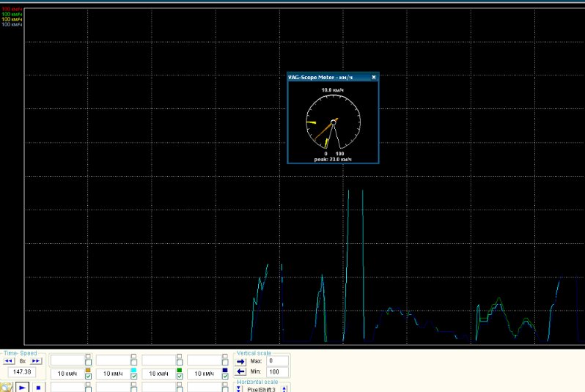Click the orange channel color swatch
Viewport: 585px width, 392px height.
pyautogui.click(x=88, y=370)
